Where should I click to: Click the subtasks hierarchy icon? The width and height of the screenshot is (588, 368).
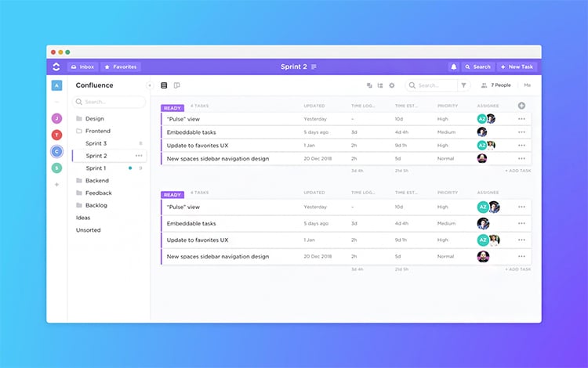380,85
